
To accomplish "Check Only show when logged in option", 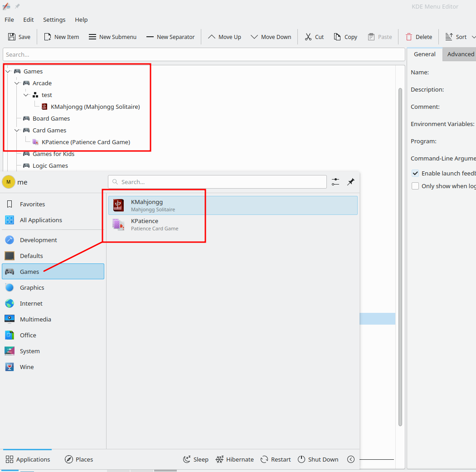I will (415, 186).
